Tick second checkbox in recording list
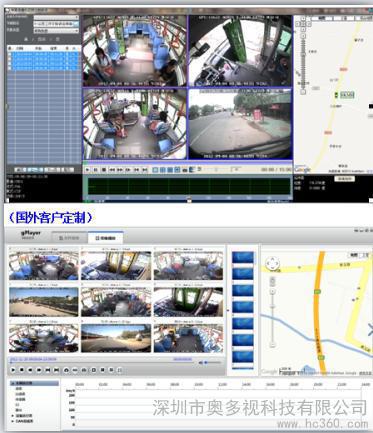Image resolution: width=373 pixels, height=433 pixels. pyautogui.click(x=9, y=59)
